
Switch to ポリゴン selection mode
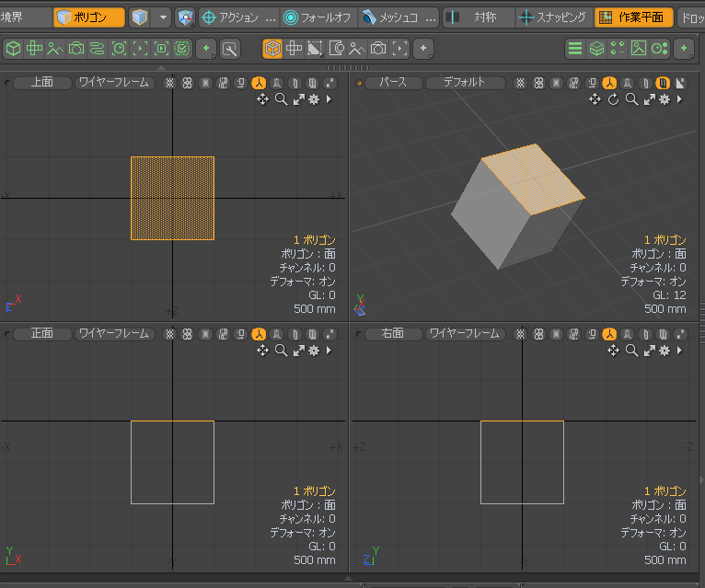pos(88,17)
